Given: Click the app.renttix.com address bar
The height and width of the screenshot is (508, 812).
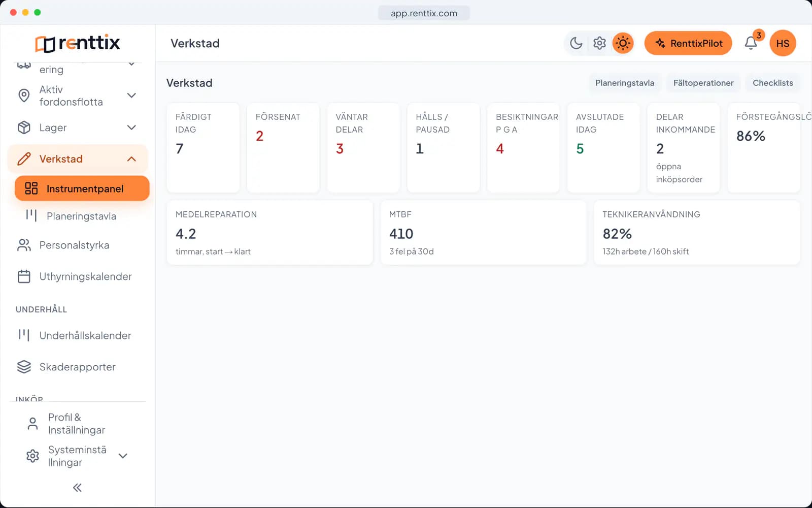Looking at the screenshot, I should click(424, 13).
